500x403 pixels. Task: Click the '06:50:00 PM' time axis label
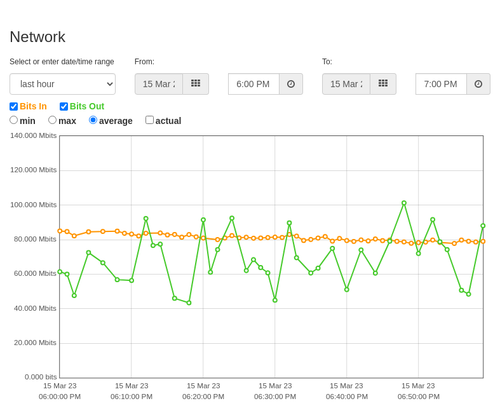(x=418, y=397)
